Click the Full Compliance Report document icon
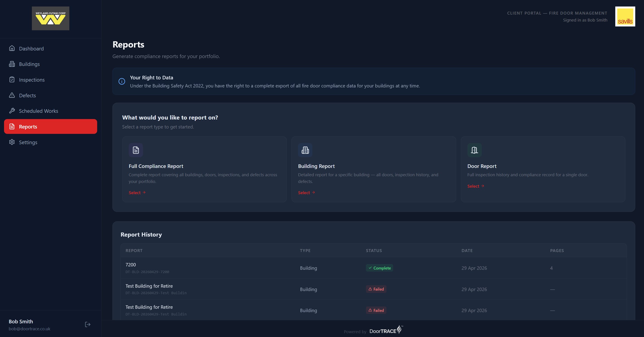 tap(136, 150)
